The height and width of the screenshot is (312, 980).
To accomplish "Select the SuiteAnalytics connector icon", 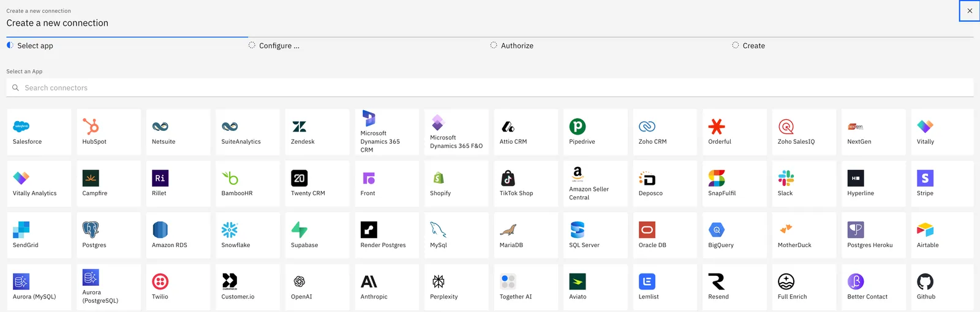I will tap(230, 127).
